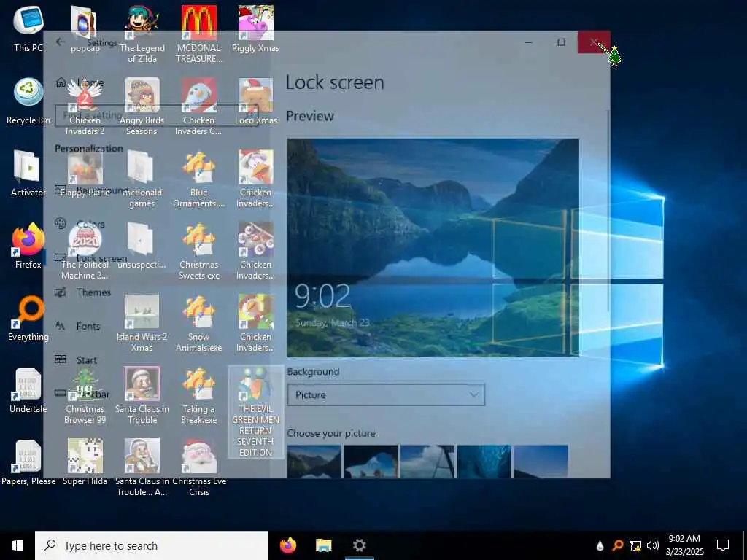
Task: Select the Christmas Browser 99 icon
Action: (85, 396)
